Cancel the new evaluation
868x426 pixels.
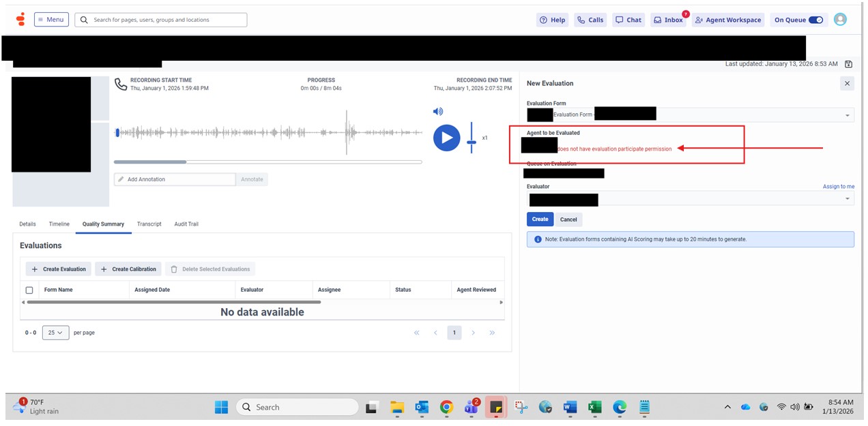[x=568, y=219]
